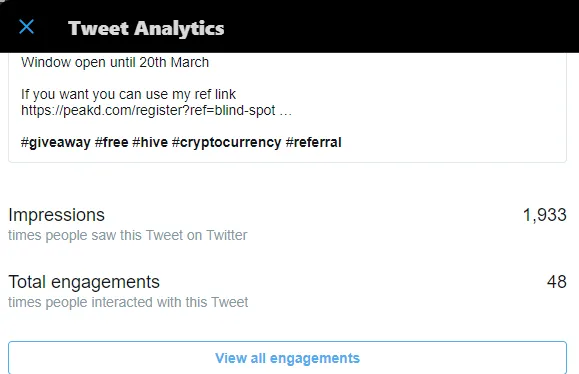Screen dimensions: 579x374
Task: Open the peakd.com register referral link
Action: (x=148, y=110)
